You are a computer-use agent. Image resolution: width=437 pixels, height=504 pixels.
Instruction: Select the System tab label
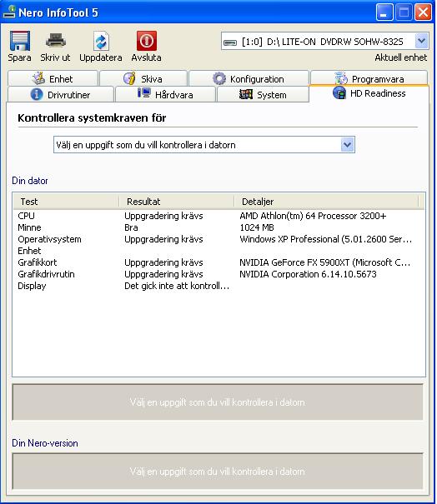click(272, 95)
